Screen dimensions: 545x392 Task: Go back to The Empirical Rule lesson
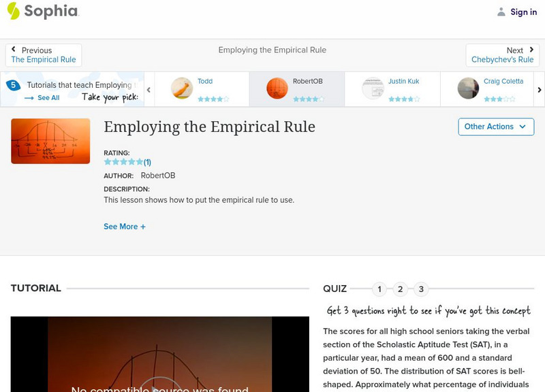(x=43, y=59)
